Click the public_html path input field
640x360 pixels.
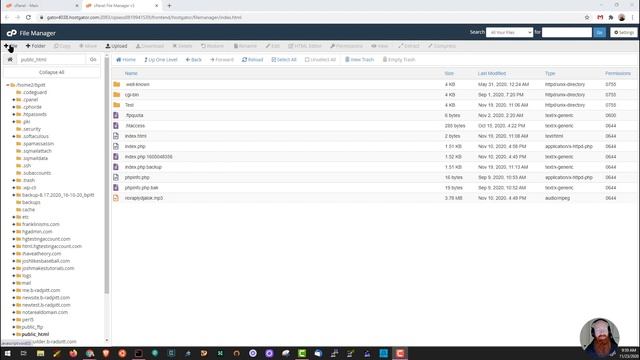pyautogui.click(x=51, y=60)
